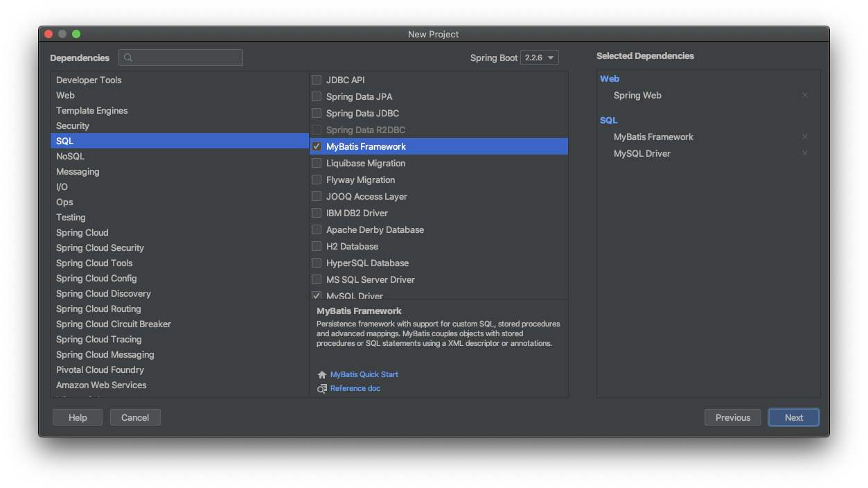Uncheck the MySQL Driver checkbox
The width and height of the screenshot is (868, 488).
coord(317,295)
